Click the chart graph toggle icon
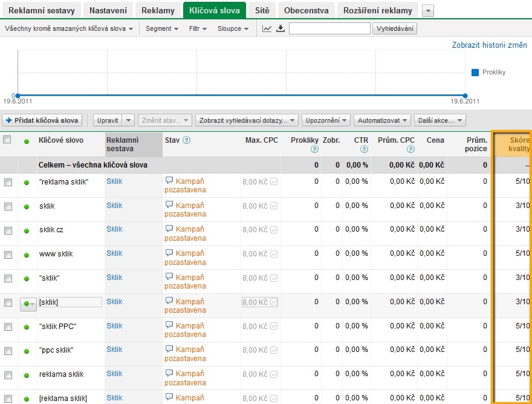The height and width of the screenshot is (404, 532). pos(267,28)
